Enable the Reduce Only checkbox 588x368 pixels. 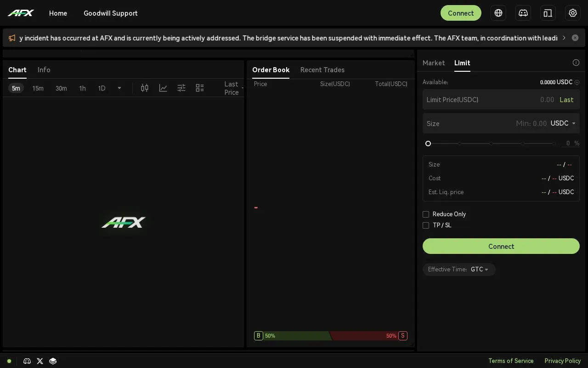tap(426, 214)
